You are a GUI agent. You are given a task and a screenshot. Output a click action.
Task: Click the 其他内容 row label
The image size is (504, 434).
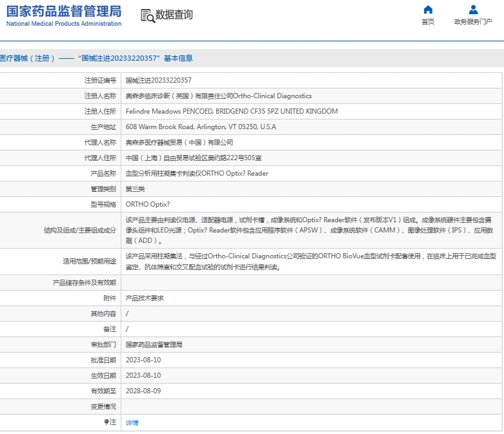click(x=103, y=314)
